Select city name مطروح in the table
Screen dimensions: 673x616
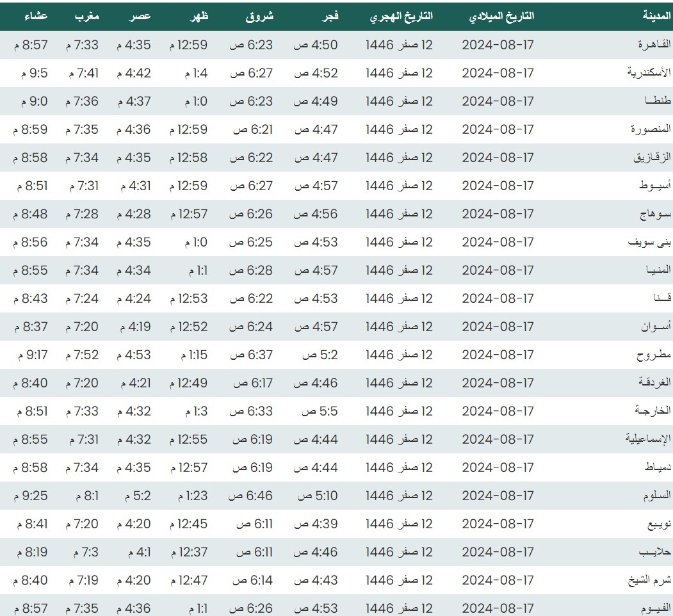(x=653, y=355)
